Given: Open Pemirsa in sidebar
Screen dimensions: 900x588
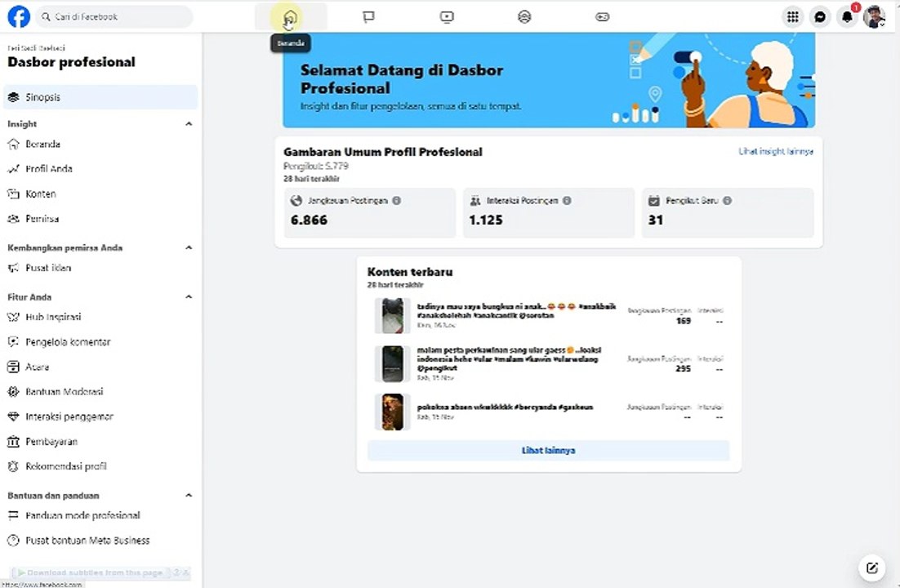Looking at the screenshot, I should [101, 219].
